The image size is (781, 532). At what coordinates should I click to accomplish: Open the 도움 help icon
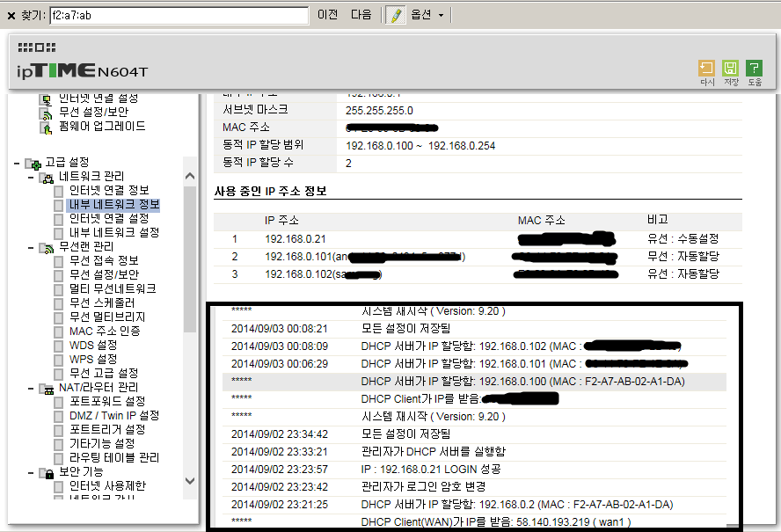pyautogui.click(x=754, y=68)
